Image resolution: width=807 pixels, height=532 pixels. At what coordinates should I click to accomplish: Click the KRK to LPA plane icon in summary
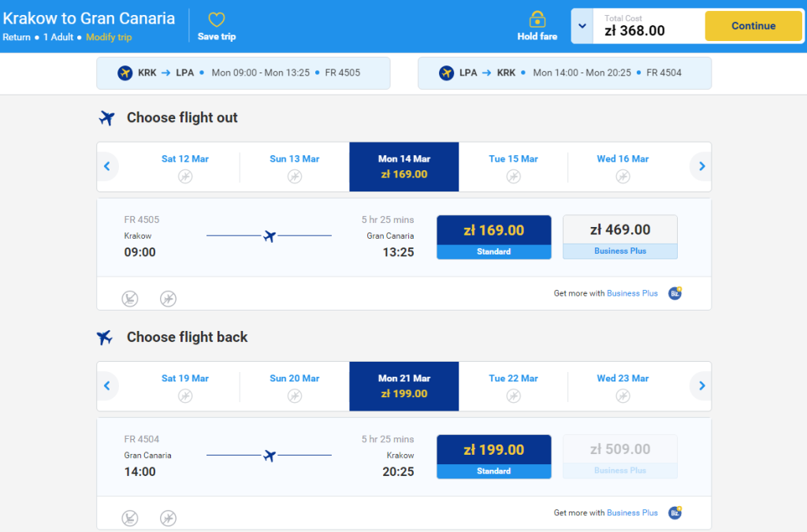click(x=125, y=73)
